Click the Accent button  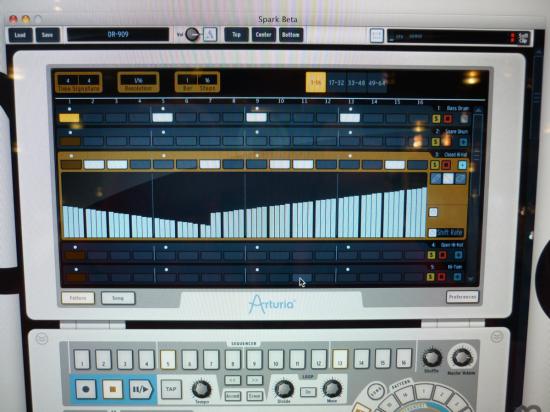(x=232, y=396)
